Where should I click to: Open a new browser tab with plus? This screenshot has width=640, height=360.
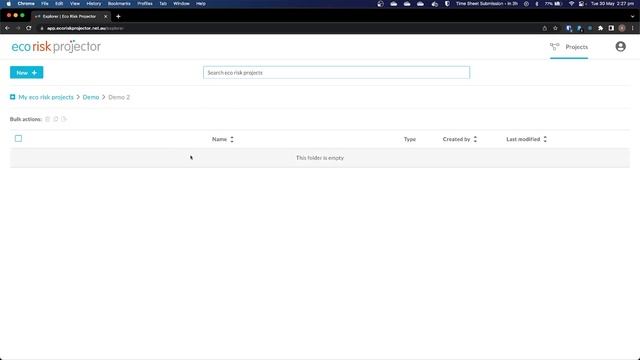pyautogui.click(x=118, y=16)
